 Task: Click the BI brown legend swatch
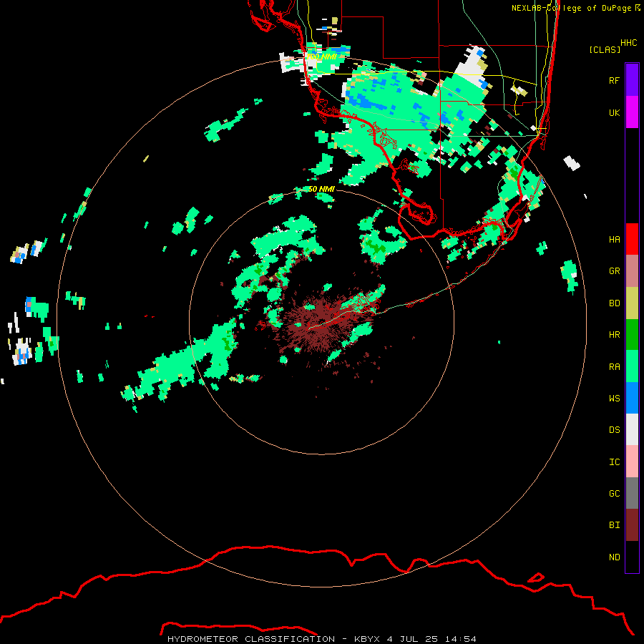(632, 525)
